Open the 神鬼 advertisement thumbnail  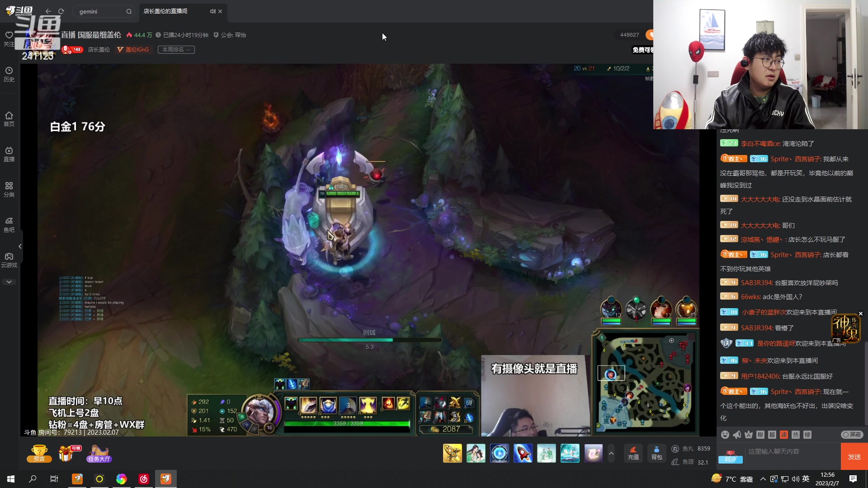[x=845, y=328]
